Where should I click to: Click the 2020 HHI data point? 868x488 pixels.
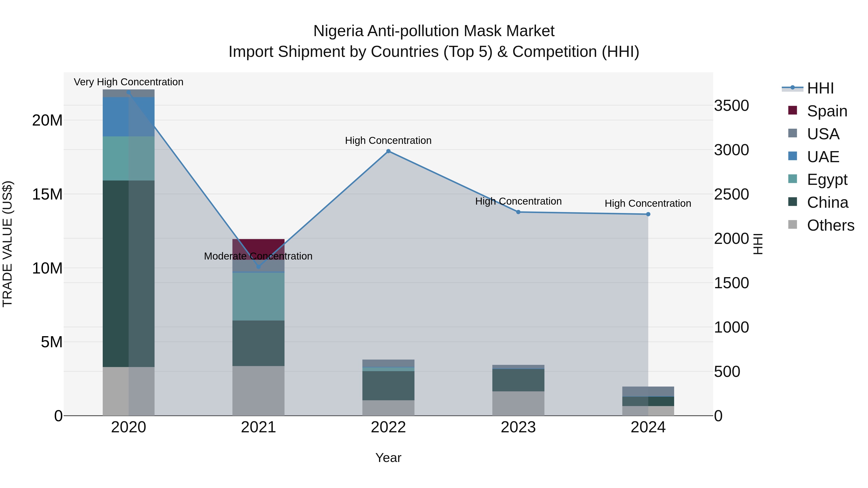click(128, 92)
